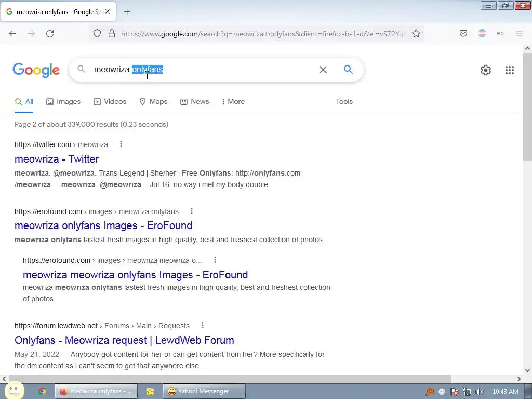Click the https://twitter.com › meowriza breadcrumb

click(x=61, y=144)
